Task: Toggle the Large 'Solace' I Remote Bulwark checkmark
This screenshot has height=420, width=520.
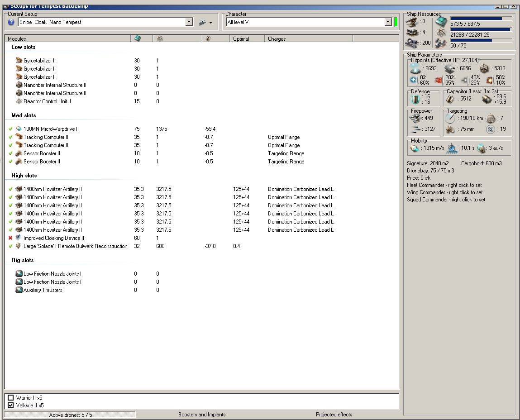Action: click(x=10, y=246)
